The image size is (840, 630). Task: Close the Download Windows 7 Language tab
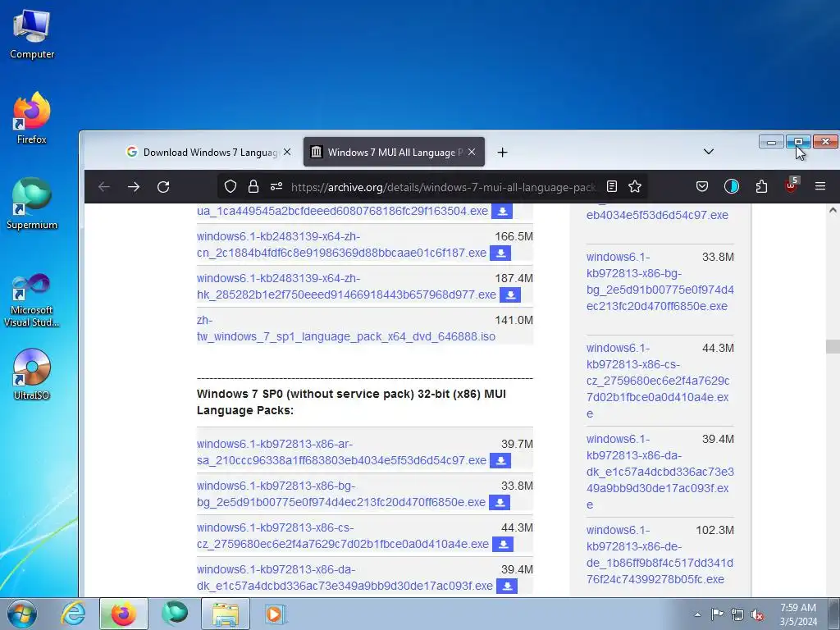tap(287, 152)
